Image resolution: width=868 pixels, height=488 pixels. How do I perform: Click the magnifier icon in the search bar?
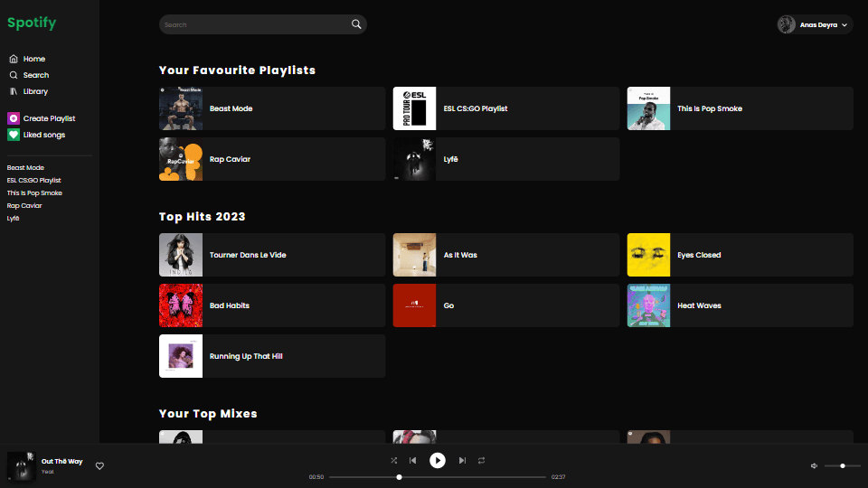(356, 24)
